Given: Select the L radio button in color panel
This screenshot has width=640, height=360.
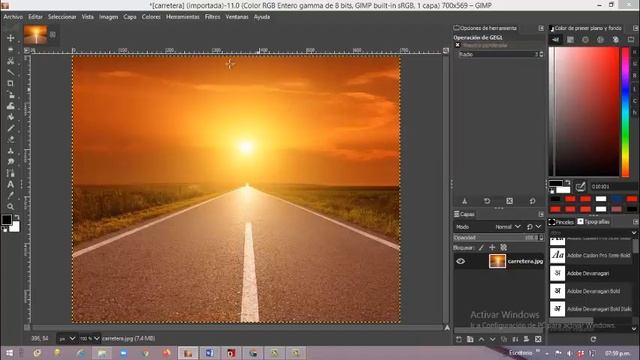Looking at the screenshot, I should [x=635, y=88].
